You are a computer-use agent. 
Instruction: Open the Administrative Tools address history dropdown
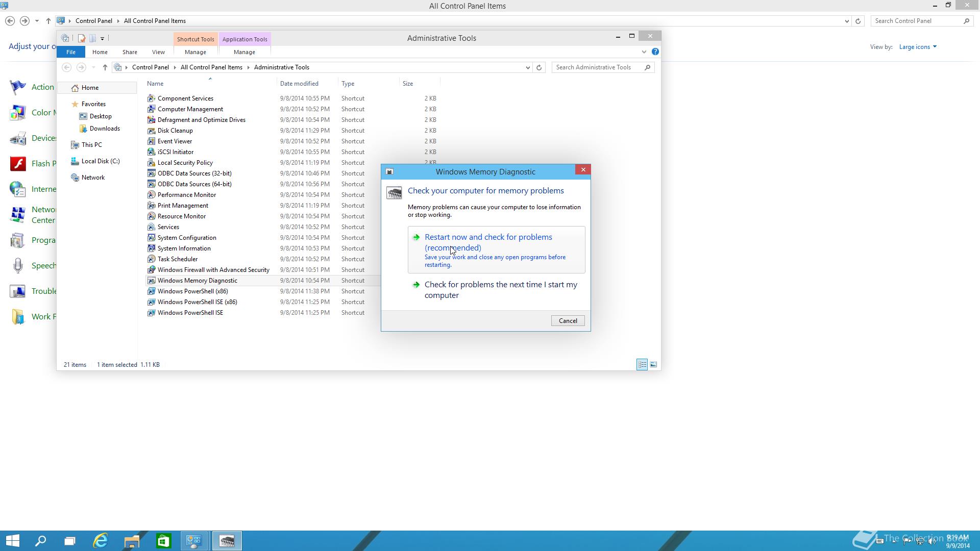pyautogui.click(x=528, y=67)
